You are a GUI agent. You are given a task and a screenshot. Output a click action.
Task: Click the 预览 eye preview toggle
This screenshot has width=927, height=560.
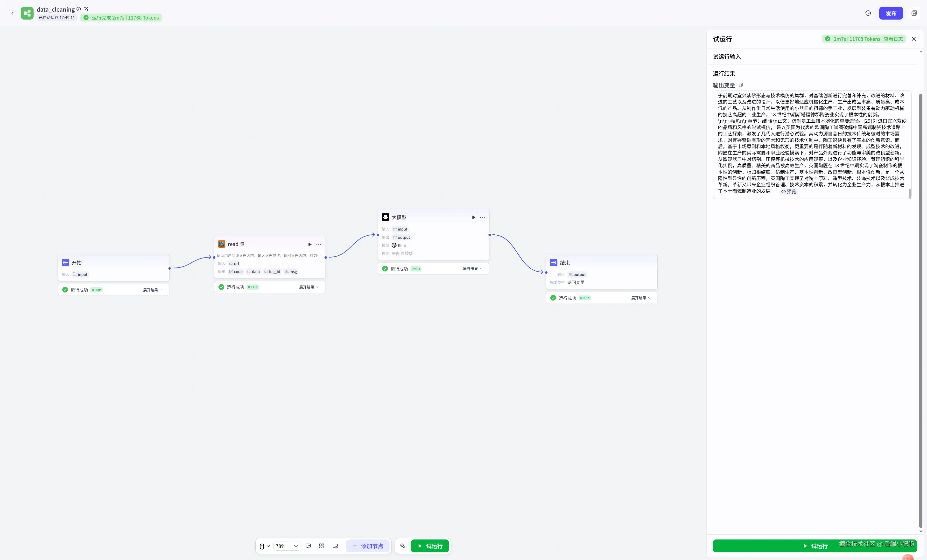point(789,191)
